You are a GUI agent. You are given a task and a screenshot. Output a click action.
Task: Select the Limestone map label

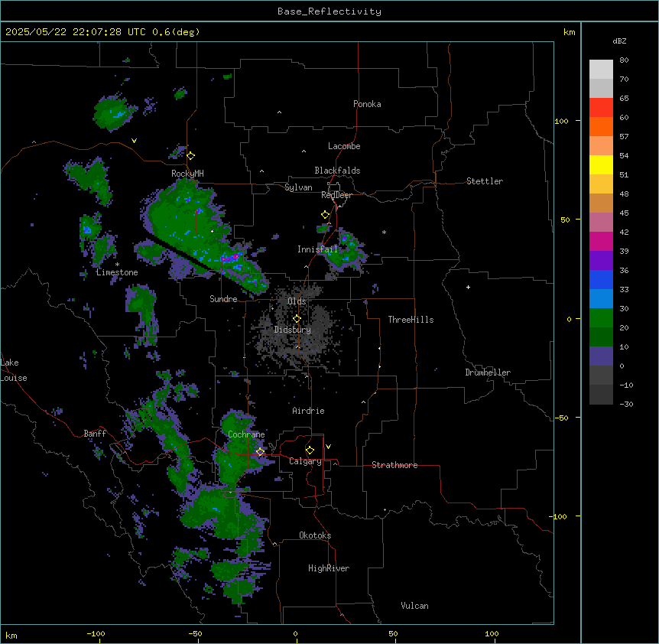tap(117, 272)
